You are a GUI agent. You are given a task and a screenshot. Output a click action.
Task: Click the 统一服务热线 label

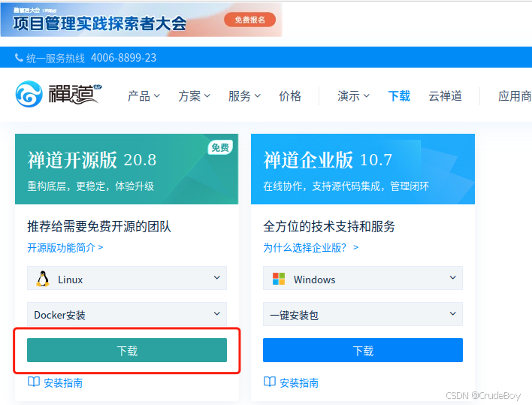pos(56,58)
